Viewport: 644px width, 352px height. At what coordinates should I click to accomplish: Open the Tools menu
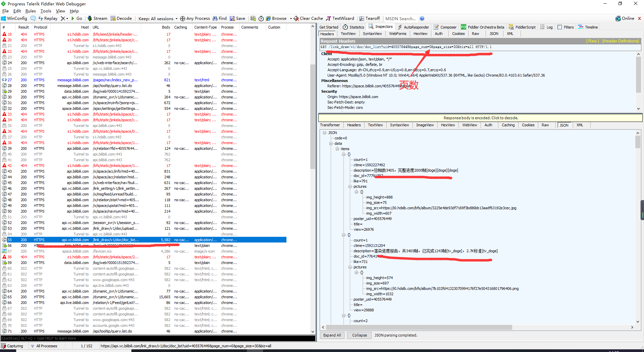pos(46,11)
